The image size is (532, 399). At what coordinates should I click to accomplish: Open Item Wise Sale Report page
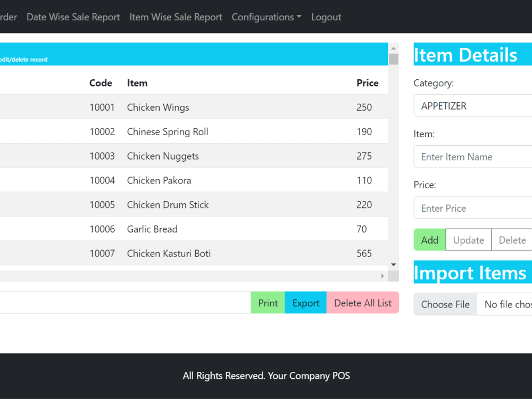coord(176,17)
